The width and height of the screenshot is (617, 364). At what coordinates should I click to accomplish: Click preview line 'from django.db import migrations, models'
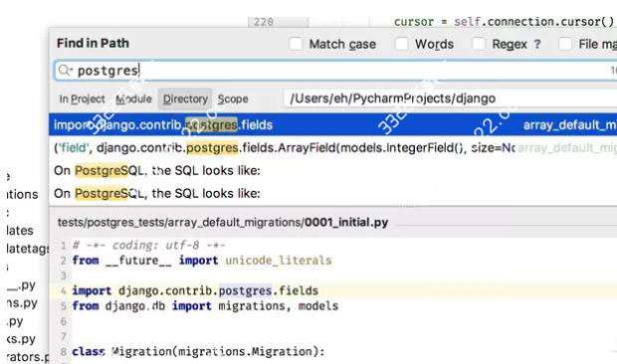click(205, 306)
